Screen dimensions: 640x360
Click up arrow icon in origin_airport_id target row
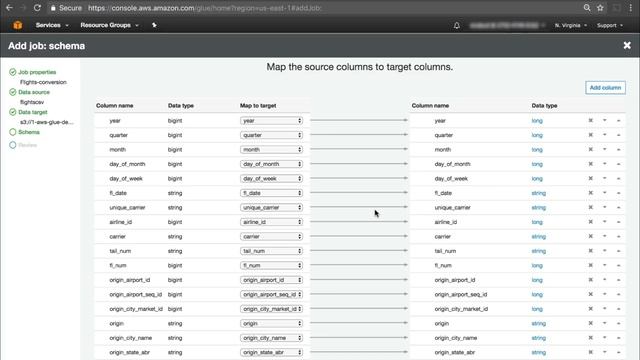pos(618,280)
